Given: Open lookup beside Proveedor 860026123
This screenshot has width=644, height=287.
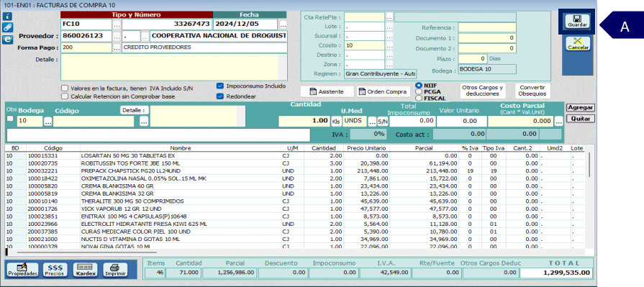Looking at the screenshot, I should click(x=117, y=36).
